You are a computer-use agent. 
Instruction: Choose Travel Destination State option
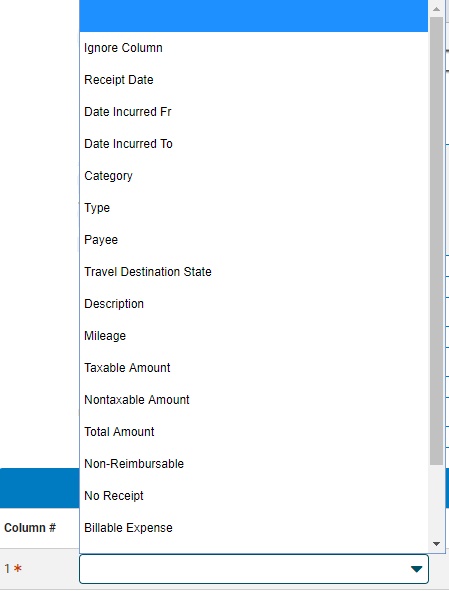click(254, 272)
